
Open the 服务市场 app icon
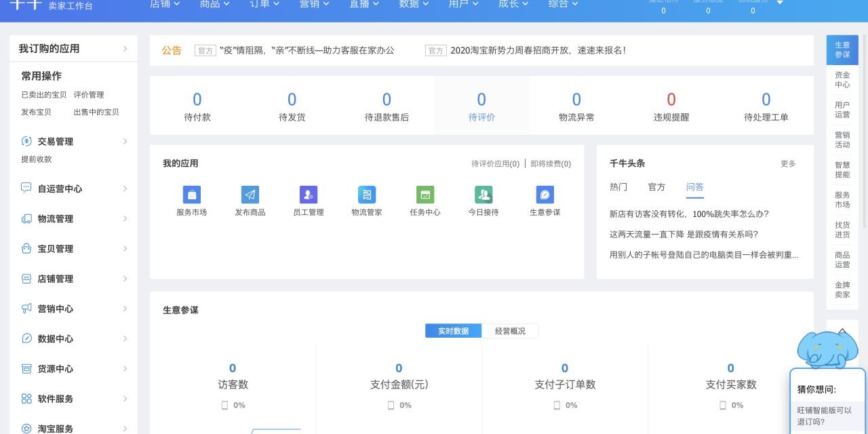pyautogui.click(x=191, y=199)
